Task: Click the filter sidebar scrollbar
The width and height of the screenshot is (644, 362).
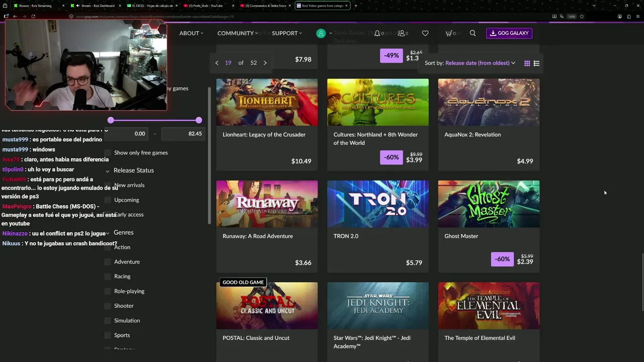Action: pyautogui.click(x=210, y=156)
